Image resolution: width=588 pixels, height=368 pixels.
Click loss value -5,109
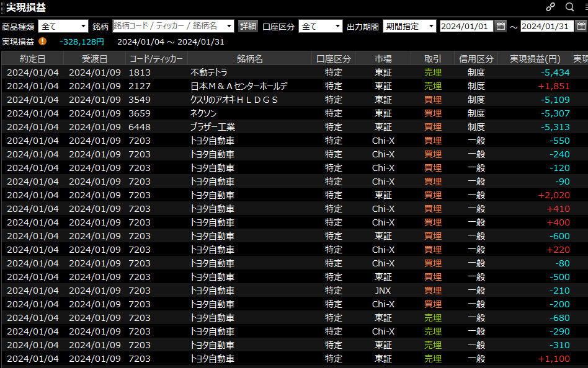pyautogui.click(x=555, y=100)
